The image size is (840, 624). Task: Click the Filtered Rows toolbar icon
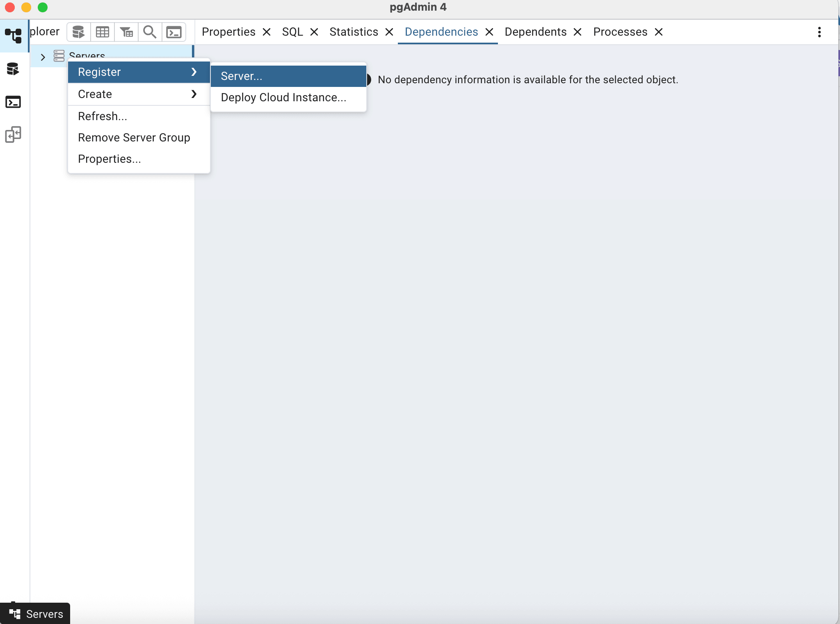(126, 32)
